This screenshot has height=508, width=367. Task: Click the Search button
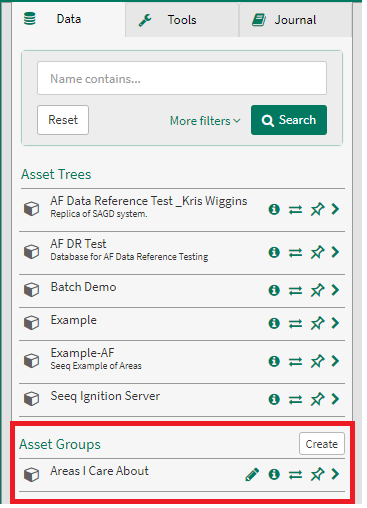[289, 120]
